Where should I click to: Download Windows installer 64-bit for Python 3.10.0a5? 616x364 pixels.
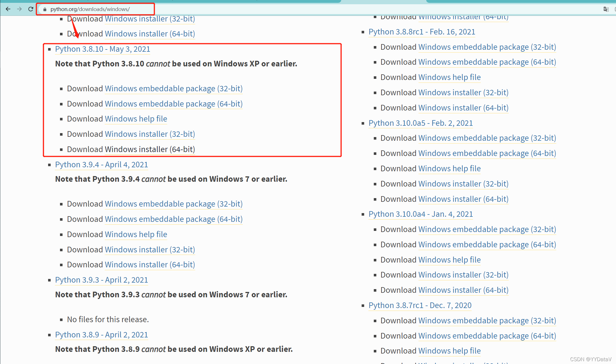463,199
